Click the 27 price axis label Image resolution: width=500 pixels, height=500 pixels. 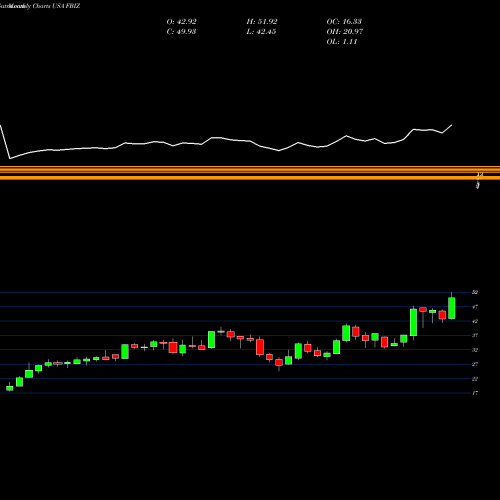coord(475,364)
